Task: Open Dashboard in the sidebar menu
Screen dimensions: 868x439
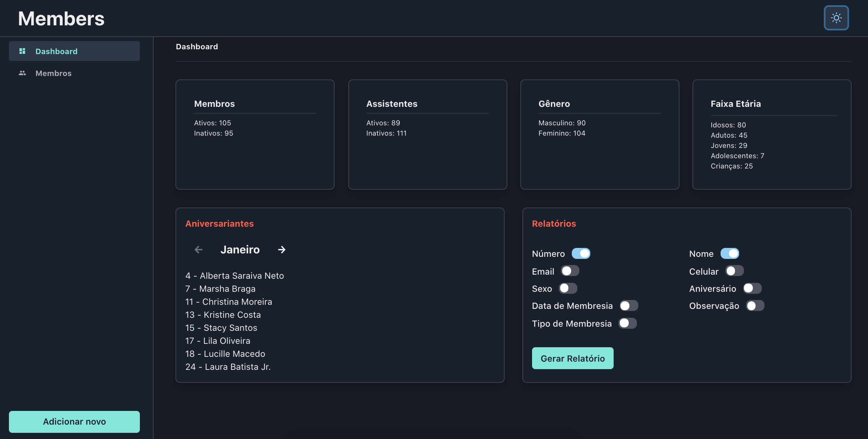Action: tap(57, 51)
